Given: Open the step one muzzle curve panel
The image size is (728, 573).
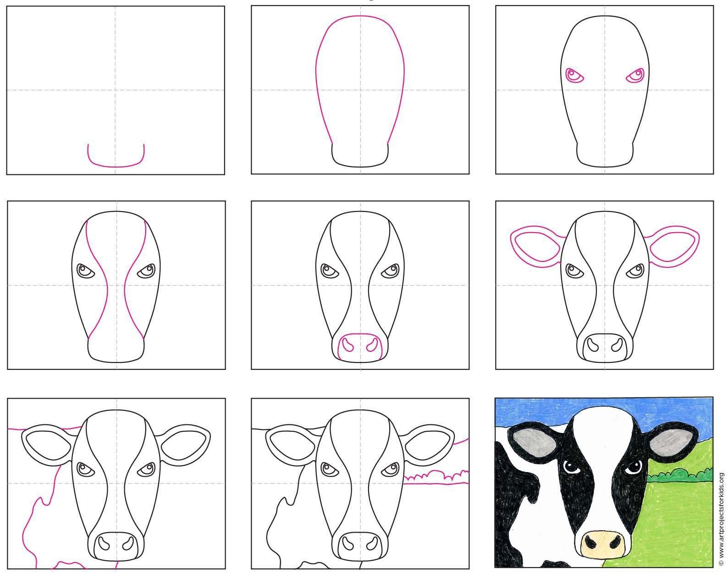Looking at the screenshot, I should pyautogui.click(x=116, y=90).
